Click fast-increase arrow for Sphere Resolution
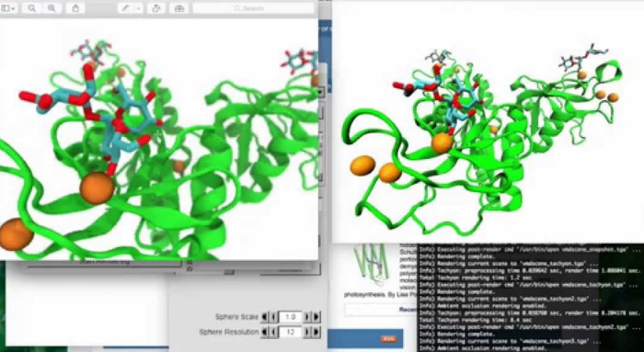The image size is (644, 352). (316, 332)
